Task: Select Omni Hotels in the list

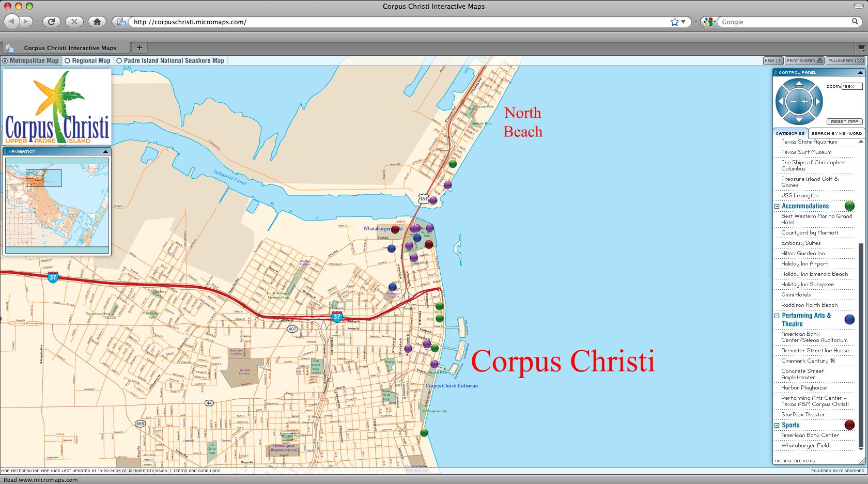Action: (x=796, y=294)
